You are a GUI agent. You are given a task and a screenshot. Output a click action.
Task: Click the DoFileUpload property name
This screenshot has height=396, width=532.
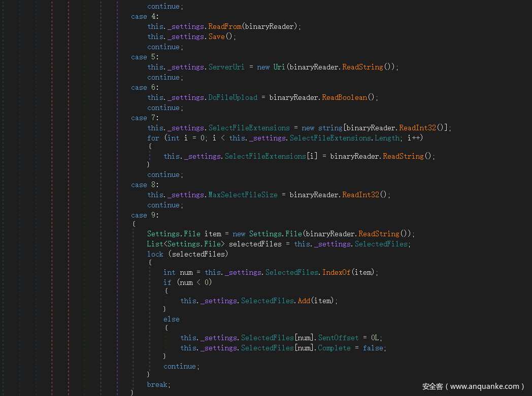232,97
